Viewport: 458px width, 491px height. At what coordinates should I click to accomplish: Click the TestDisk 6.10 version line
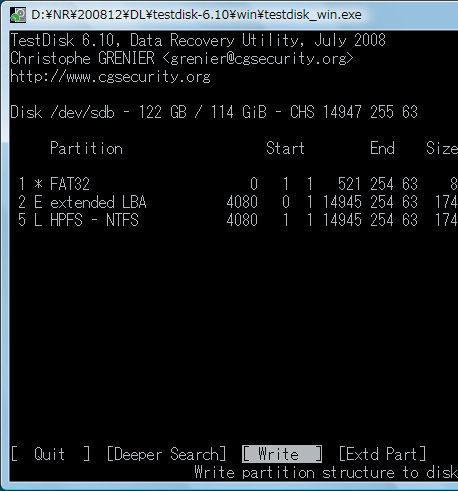(x=198, y=40)
